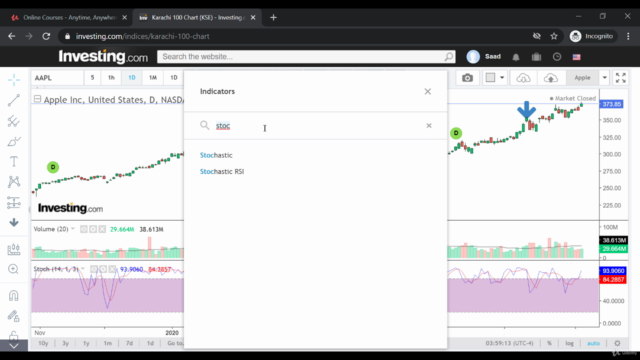Click the Investing.com header logo
Image resolution: width=640 pixels, height=360 pixels.
tap(103, 56)
